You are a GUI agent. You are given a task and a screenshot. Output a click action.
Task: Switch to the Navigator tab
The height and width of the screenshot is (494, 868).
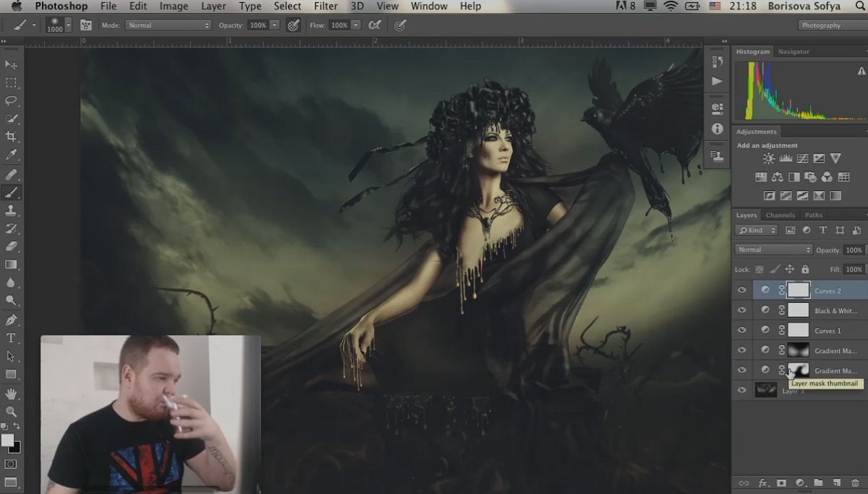pyautogui.click(x=793, y=51)
